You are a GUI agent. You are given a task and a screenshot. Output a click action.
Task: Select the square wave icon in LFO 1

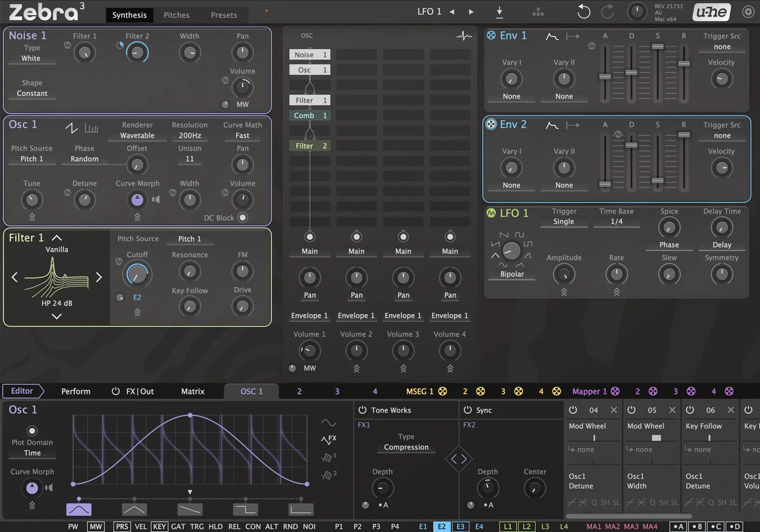(x=520, y=234)
